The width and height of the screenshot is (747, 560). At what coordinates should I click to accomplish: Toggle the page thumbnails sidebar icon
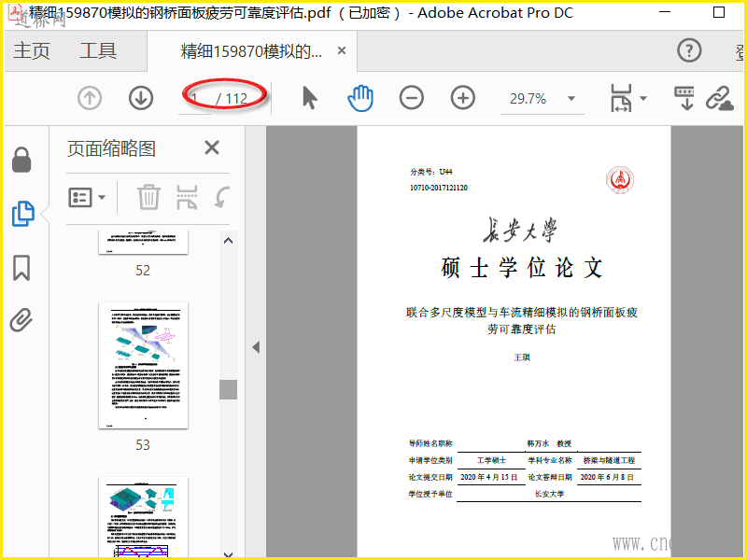pos(22,214)
